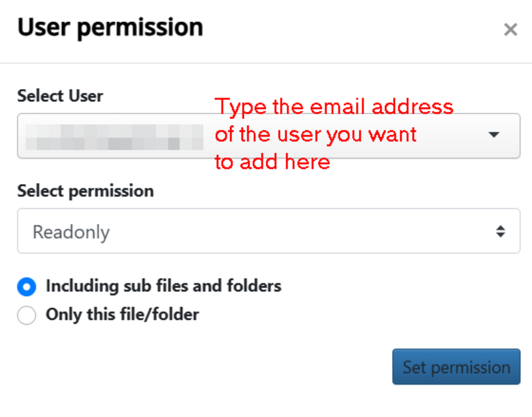Click the Including sub files and folders label

click(x=164, y=286)
